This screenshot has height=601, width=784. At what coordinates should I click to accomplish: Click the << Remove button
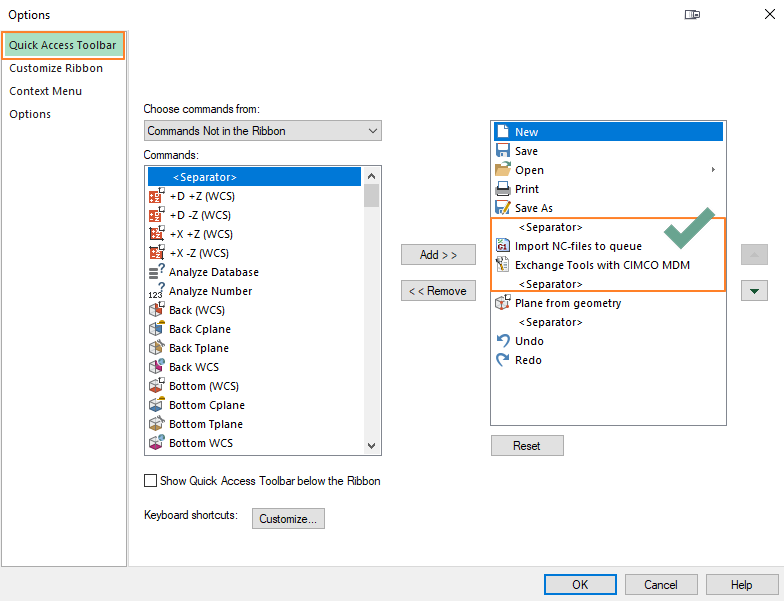[438, 290]
